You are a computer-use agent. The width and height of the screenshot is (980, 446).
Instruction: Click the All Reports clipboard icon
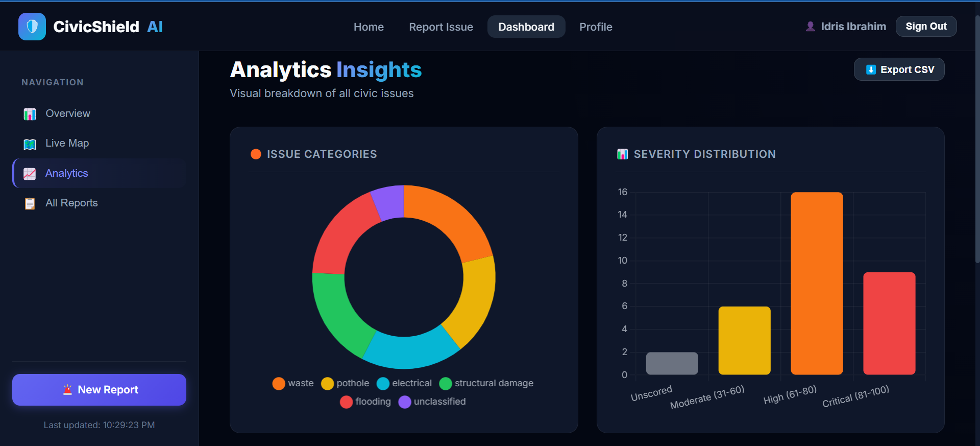coord(30,203)
